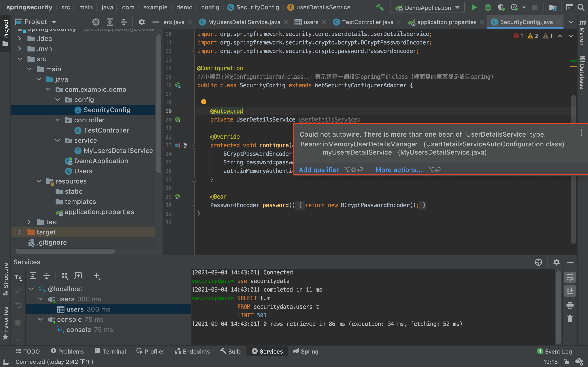588x367 pixels.
Task: Clear console output with the trash icon
Action: point(570,319)
